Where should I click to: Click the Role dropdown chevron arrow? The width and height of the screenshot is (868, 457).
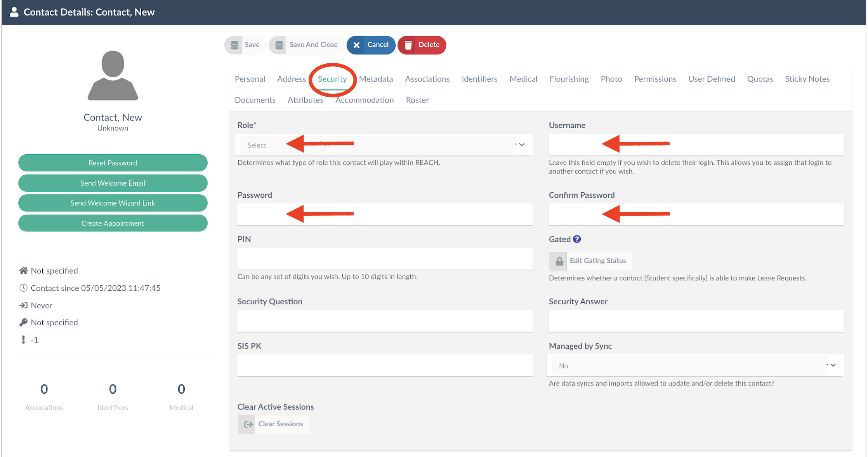pyautogui.click(x=521, y=145)
